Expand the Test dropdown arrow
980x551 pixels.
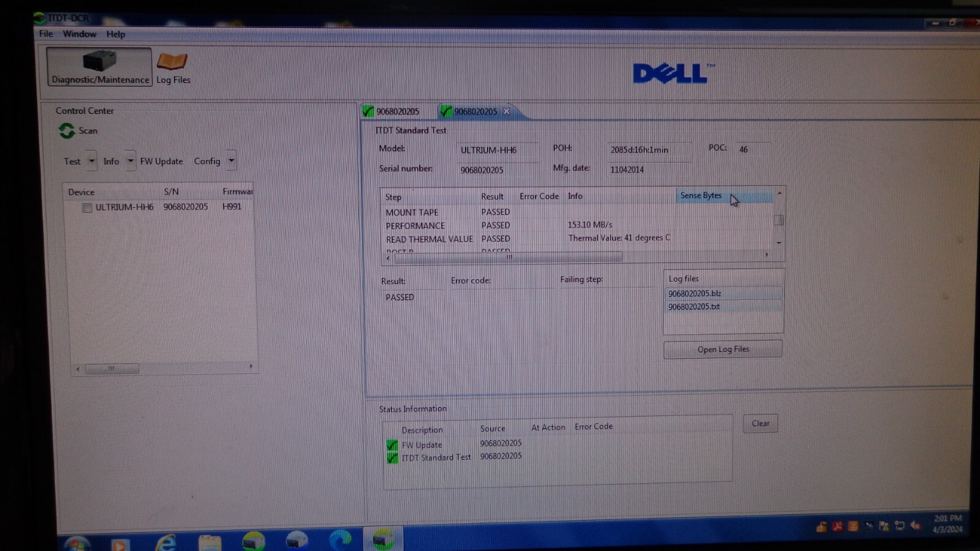[x=91, y=161]
